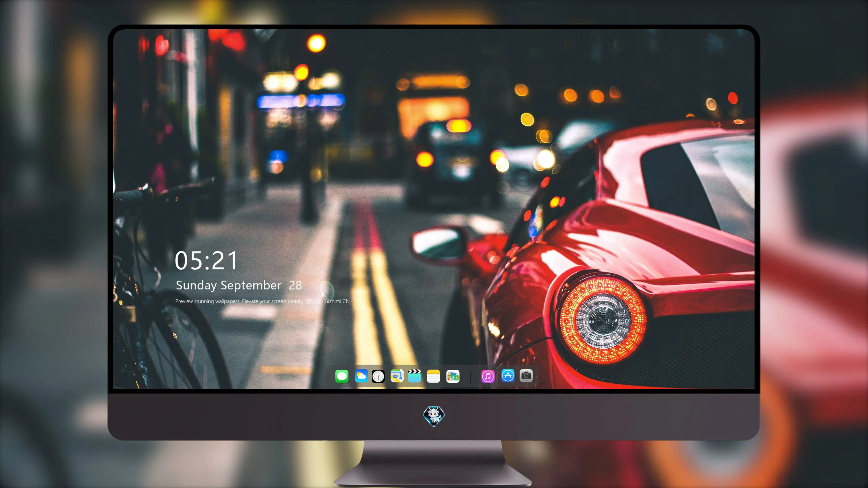Launch iTunes Store from the dock
Screen dimensions: 868x488
(x=488, y=376)
